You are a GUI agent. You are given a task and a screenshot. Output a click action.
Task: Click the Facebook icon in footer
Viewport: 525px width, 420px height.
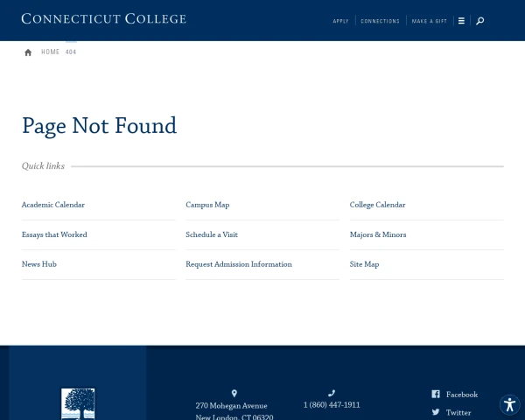(436, 395)
